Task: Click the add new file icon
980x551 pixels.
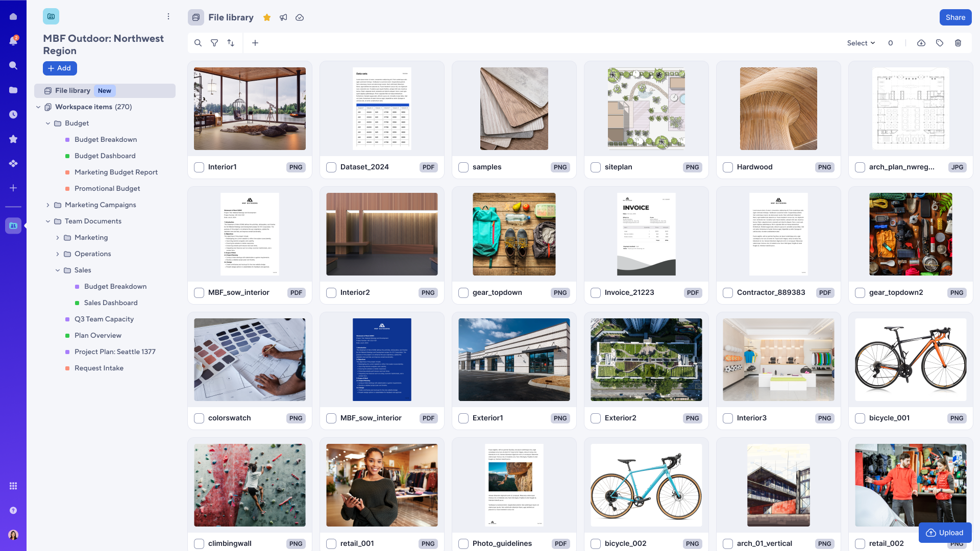Action: pyautogui.click(x=255, y=43)
